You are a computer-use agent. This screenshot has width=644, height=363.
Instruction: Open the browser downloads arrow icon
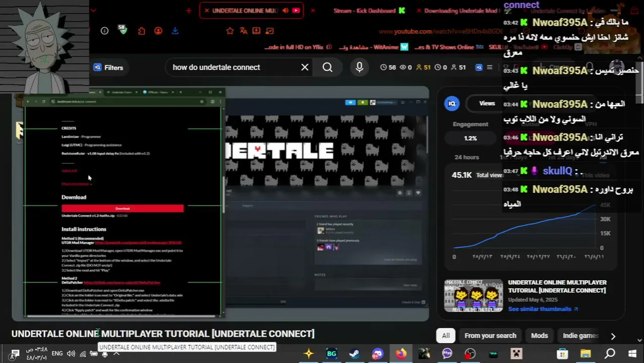coord(175,31)
